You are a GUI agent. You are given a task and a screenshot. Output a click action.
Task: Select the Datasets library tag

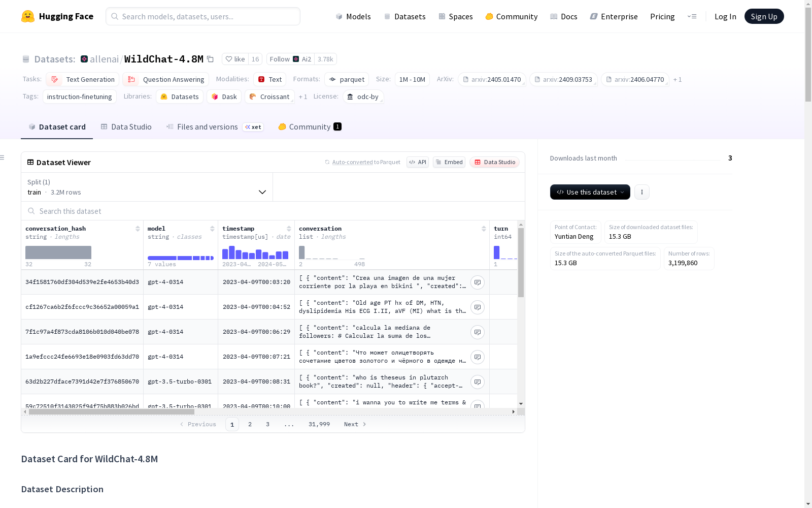point(180,97)
